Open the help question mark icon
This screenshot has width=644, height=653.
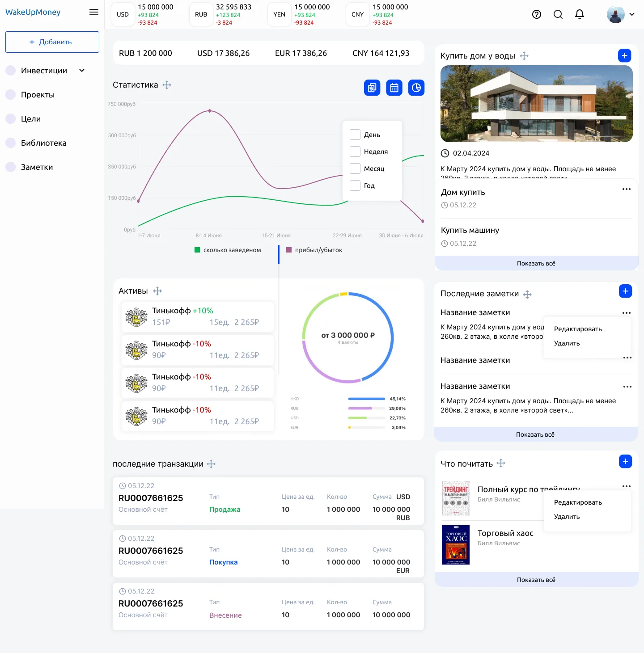[x=537, y=14]
